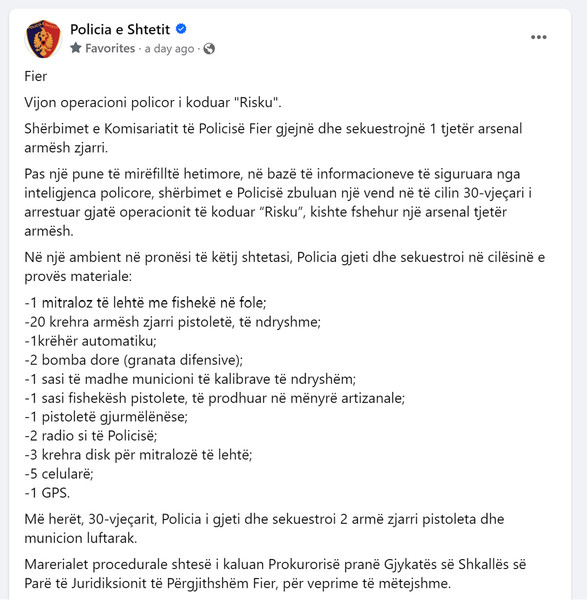Click the globe public audience icon
The height and width of the screenshot is (600, 587).
[x=209, y=49]
